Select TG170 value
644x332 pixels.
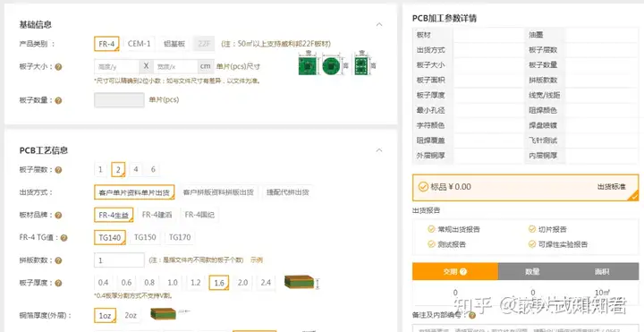click(x=180, y=237)
